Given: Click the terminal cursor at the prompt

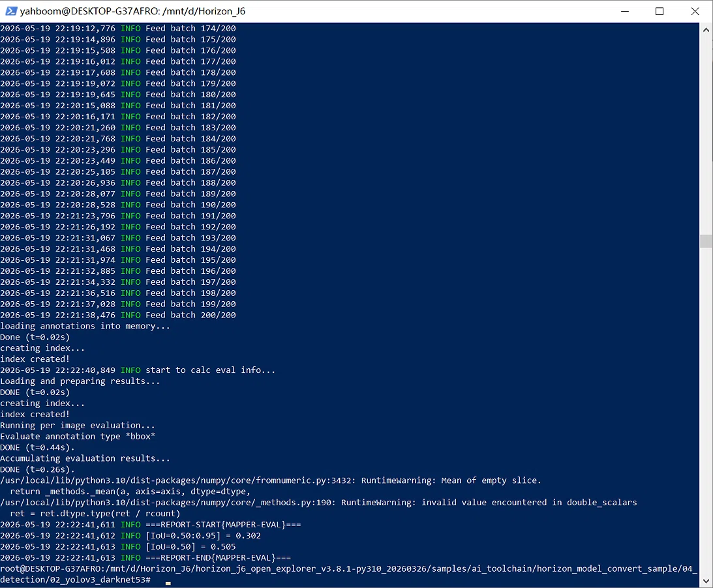Looking at the screenshot, I should click(168, 583).
